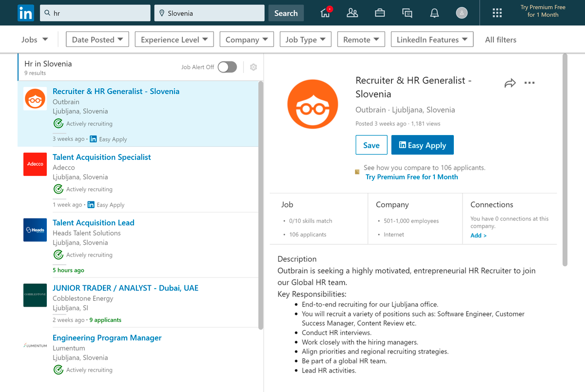Click the job keyword search field
This screenshot has height=392, width=585.
point(95,13)
